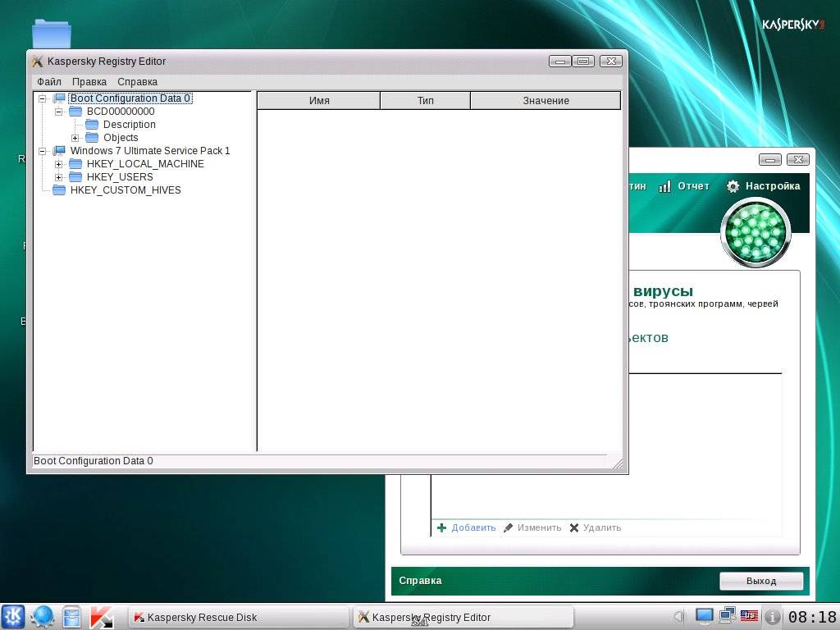Image resolution: width=840 pixels, height=630 pixels.
Task: Switch to Kaspersky Rescue Disk taskbar entry
Action: click(x=239, y=617)
